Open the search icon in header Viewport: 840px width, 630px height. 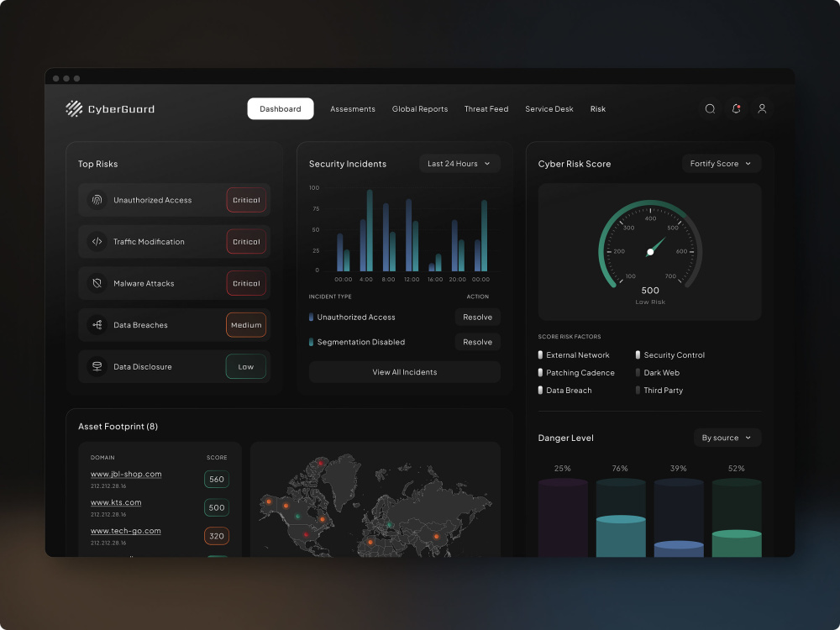click(x=710, y=108)
